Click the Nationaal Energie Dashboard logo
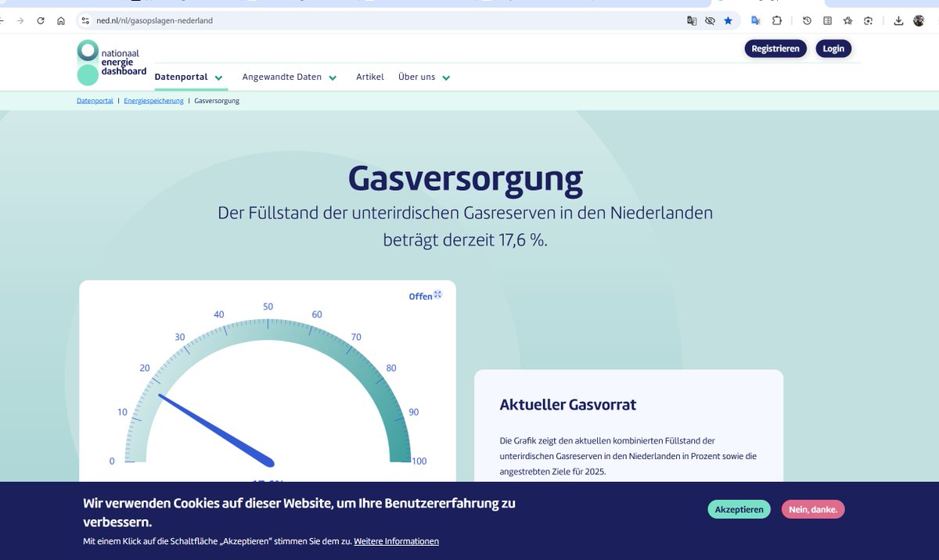Viewport: 939px width, 560px height. coord(110,62)
